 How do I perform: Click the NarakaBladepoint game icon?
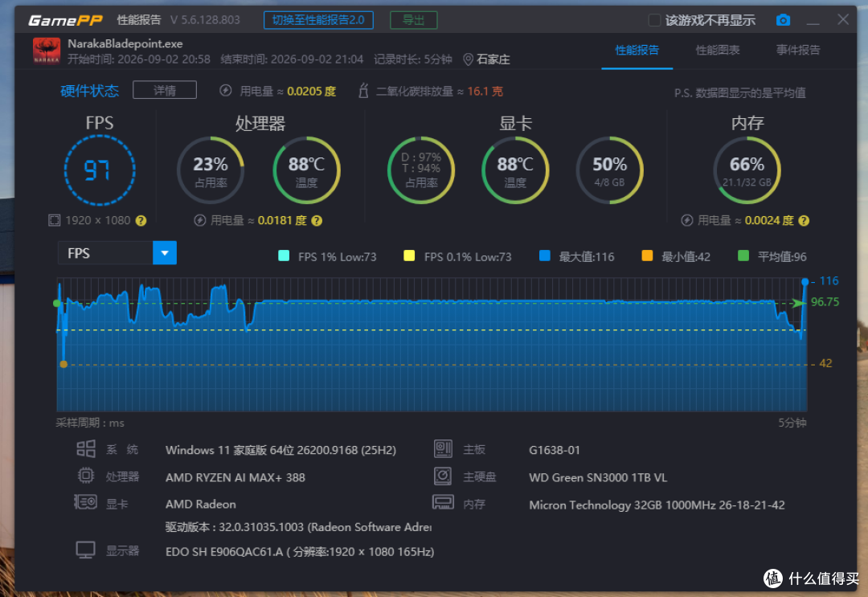coord(47,51)
